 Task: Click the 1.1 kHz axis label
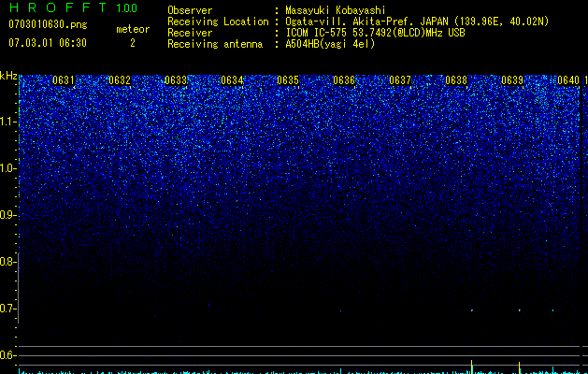coord(7,122)
